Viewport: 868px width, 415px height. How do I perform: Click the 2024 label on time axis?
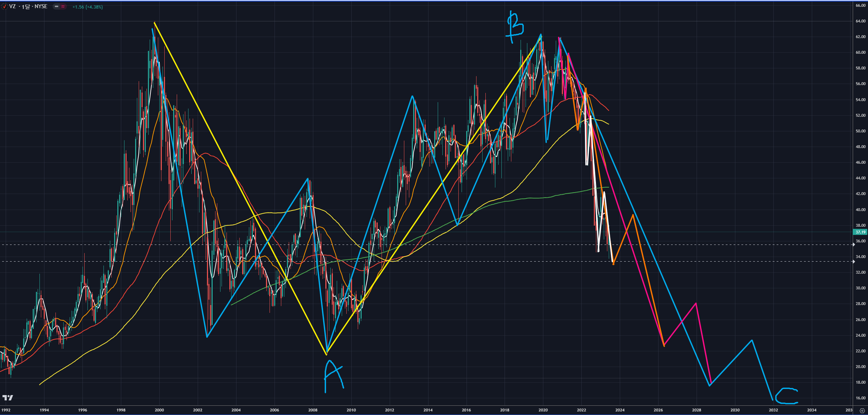click(x=620, y=410)
